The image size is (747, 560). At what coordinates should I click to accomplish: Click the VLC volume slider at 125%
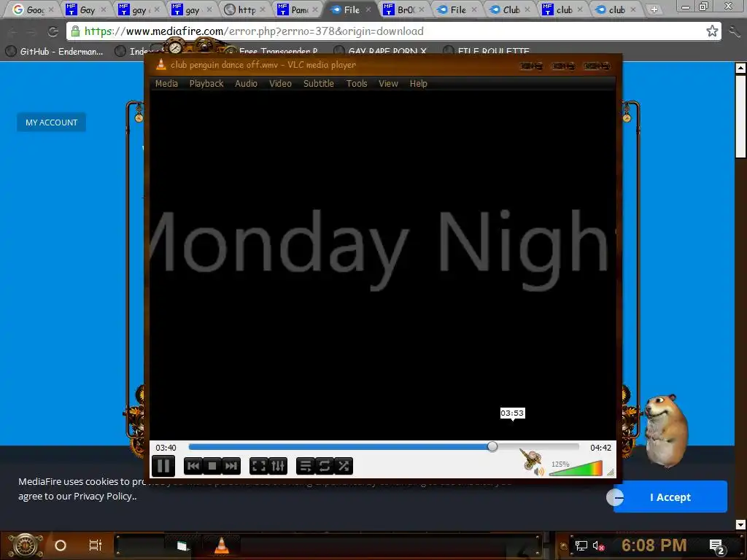click(576, 469)
